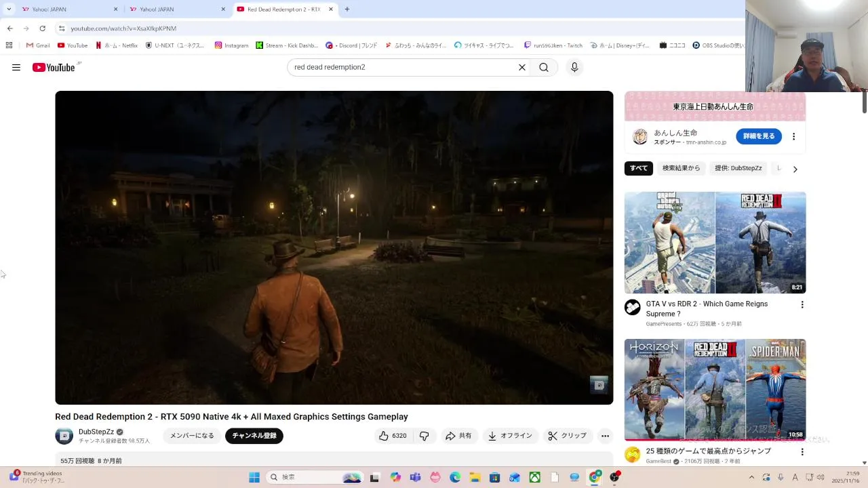Select the すべて filter chip
This screenshot has height=488, width=868.
639,168
